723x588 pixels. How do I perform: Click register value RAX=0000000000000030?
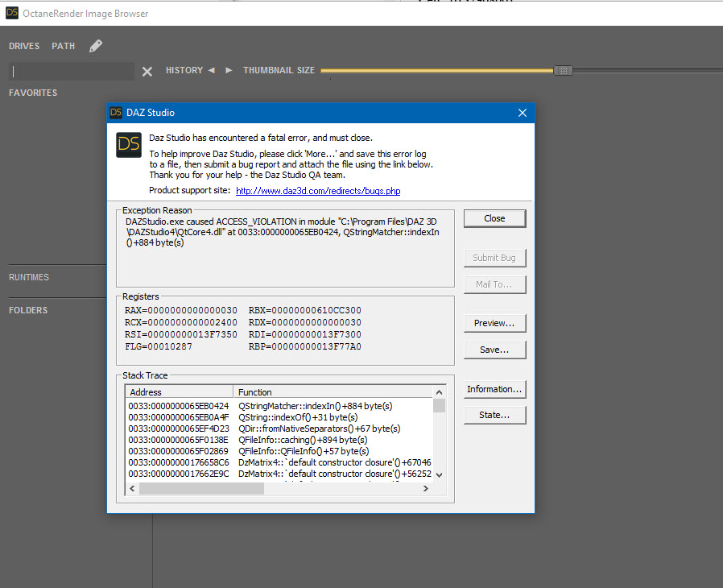pyautogui.click(x=180, y=310)
